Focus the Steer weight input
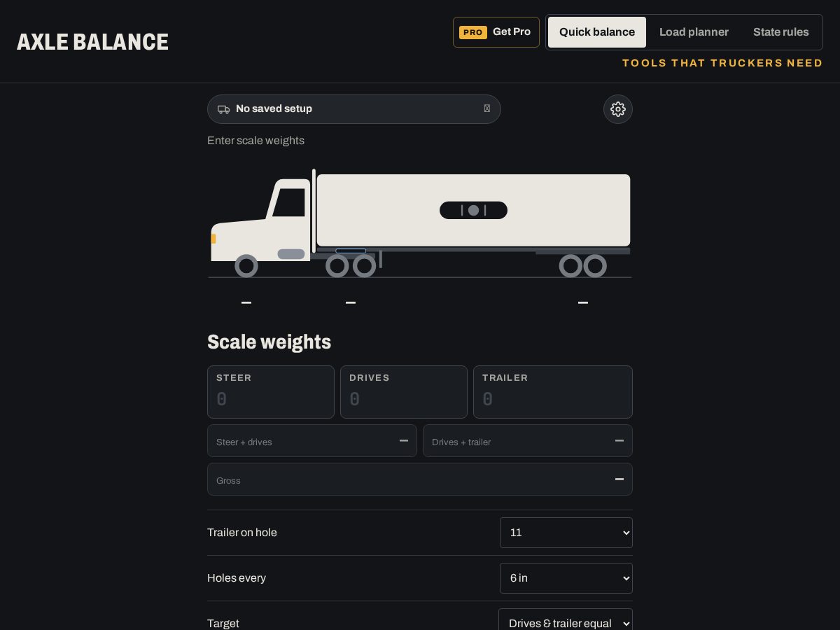This screenshot has height=630, width=840. click(x=271, y=392)
